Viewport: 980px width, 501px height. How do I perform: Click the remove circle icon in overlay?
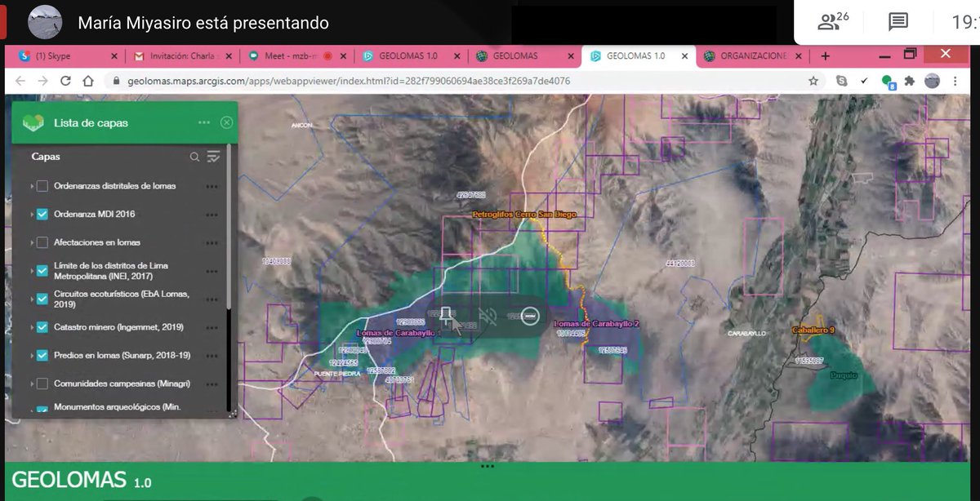[530, 317]
